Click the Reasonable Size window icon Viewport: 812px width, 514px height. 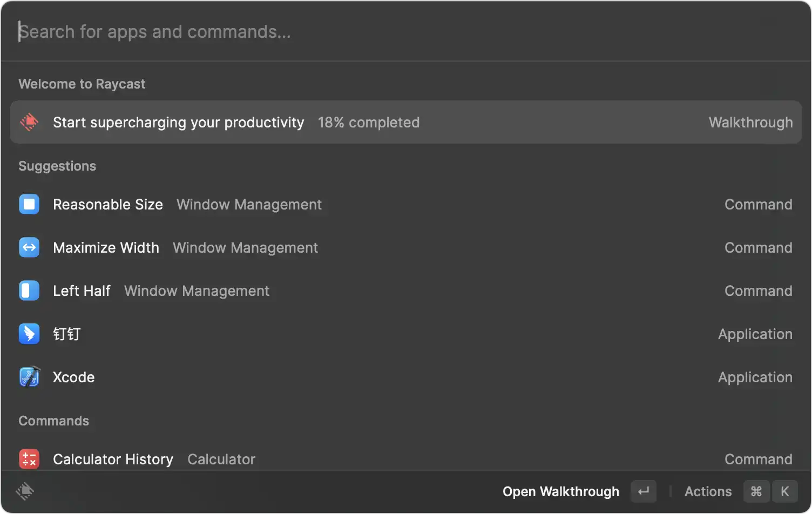pos(29,205)
